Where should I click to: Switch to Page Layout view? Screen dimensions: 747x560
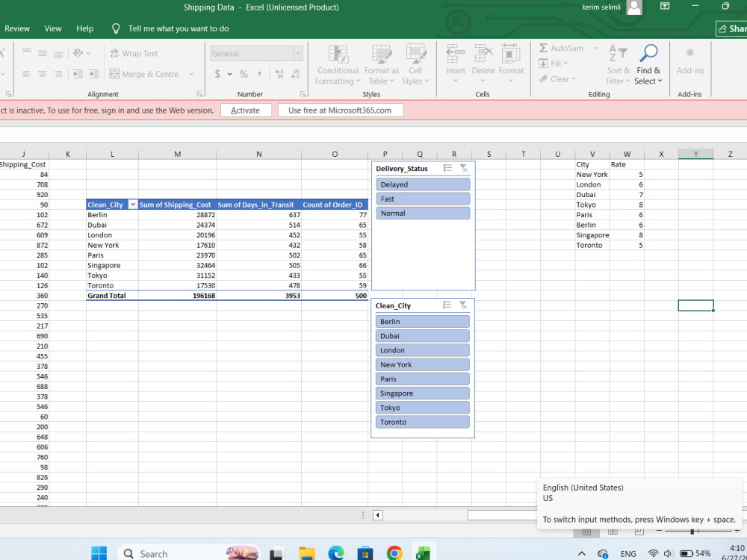click(x=613, y=531)
